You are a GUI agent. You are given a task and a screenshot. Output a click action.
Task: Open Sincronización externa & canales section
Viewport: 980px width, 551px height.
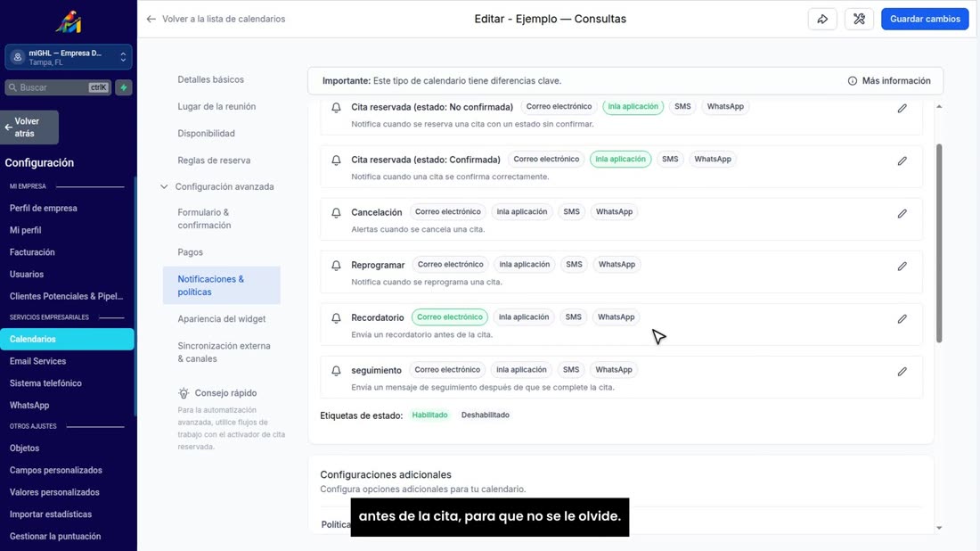point(224,352)
